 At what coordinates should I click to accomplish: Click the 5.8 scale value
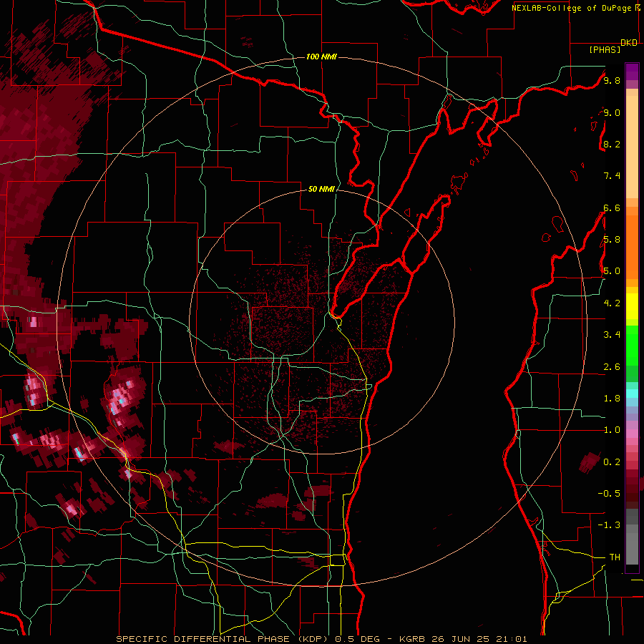(612, 240)
